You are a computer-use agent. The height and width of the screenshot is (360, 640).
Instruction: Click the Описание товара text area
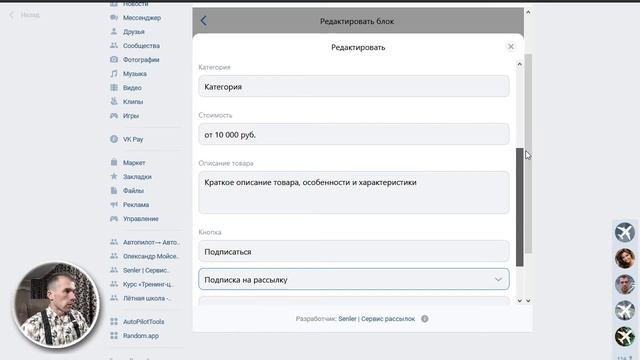pos(354,192)
